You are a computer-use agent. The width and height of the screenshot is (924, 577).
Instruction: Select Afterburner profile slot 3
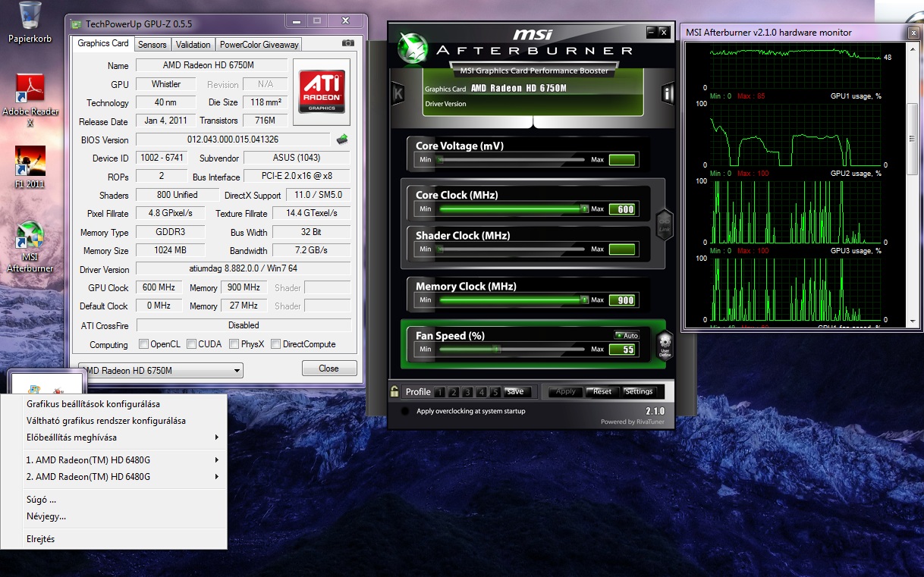click(x=467, y=392)
